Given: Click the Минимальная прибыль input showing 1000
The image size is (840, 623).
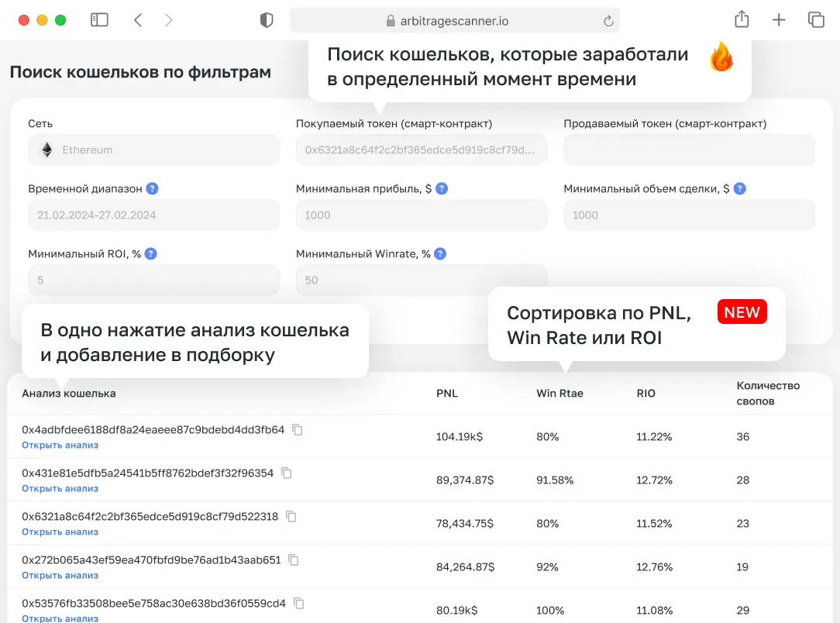Looking at the screenshot, I should pos(421,215).
